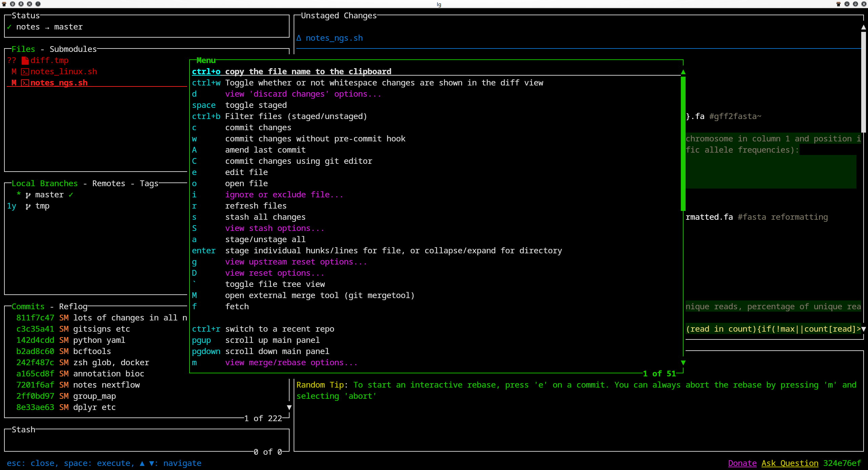Click the diff.tmp file icon
The image size is (868, 470).
click(25, 61)
